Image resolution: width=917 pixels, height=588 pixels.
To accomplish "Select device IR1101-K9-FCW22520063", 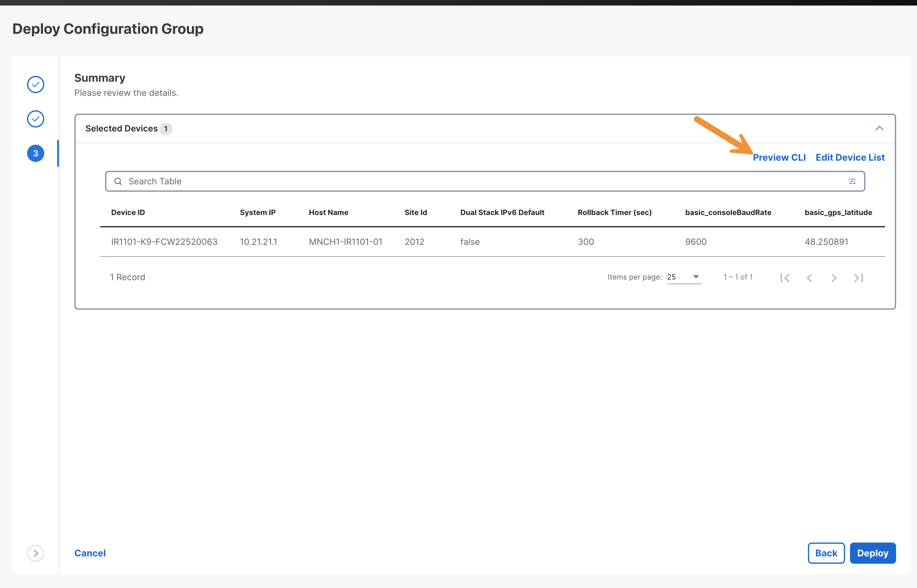I will [x=164, y=242].
